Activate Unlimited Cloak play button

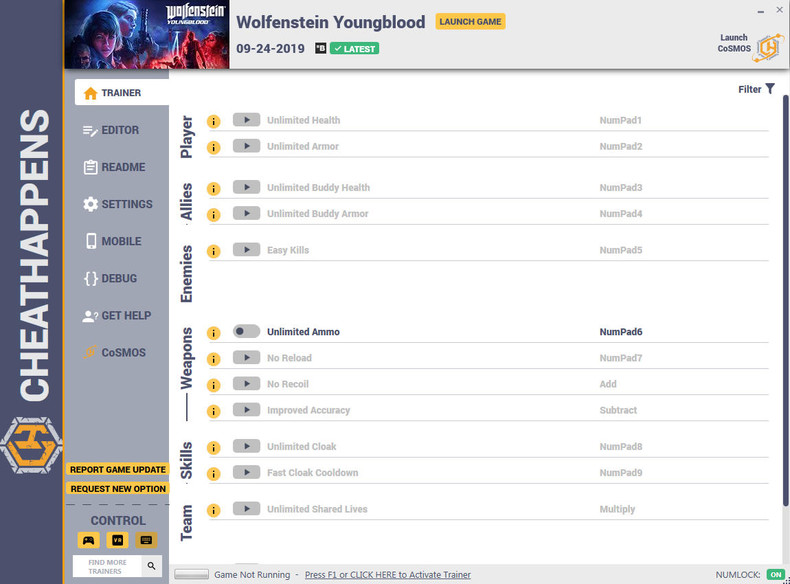pyautogui.click(x=246, y=446)
